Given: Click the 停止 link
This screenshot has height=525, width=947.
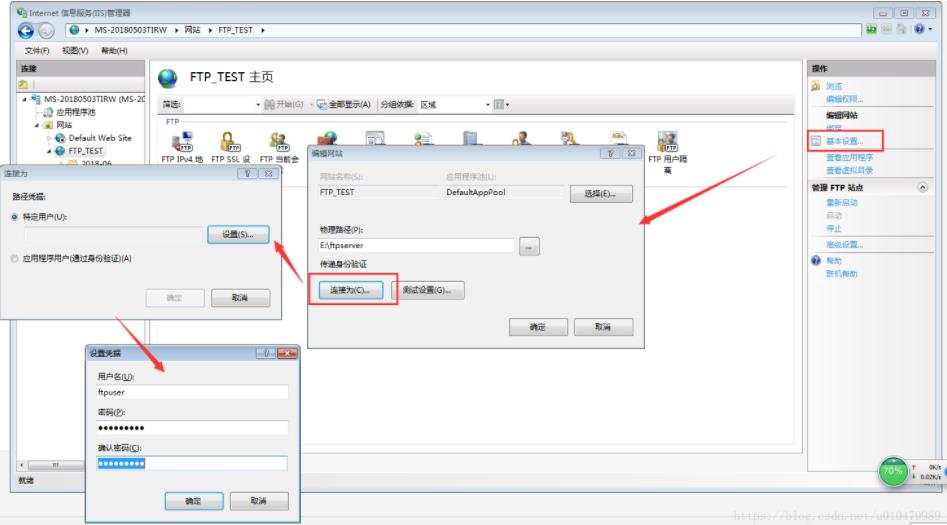Looking at the screenshot, I should (x=834, y=228).
